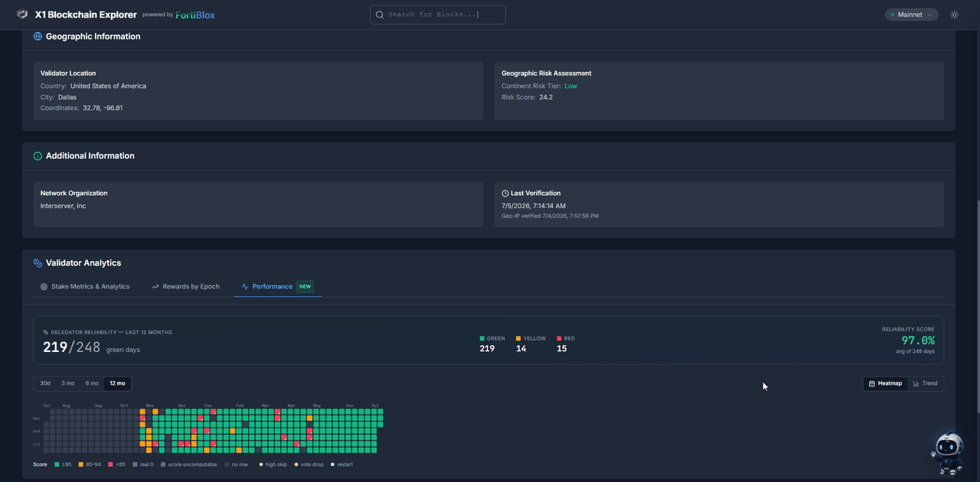Click the green ≥95 legend swatch

tap(57, 464)
